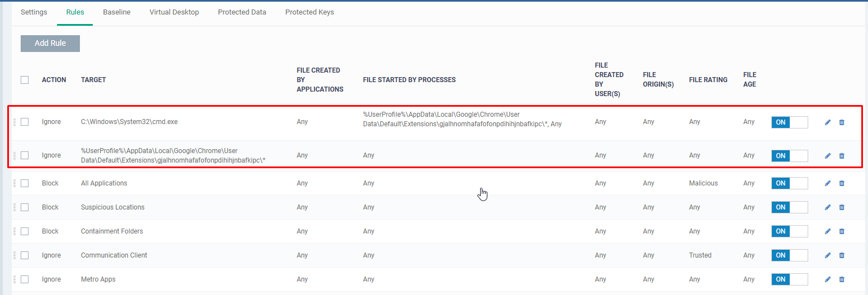Toggle off the All Applications block rule
Viewport: 868px width, 295px height.
pos(789,183)
